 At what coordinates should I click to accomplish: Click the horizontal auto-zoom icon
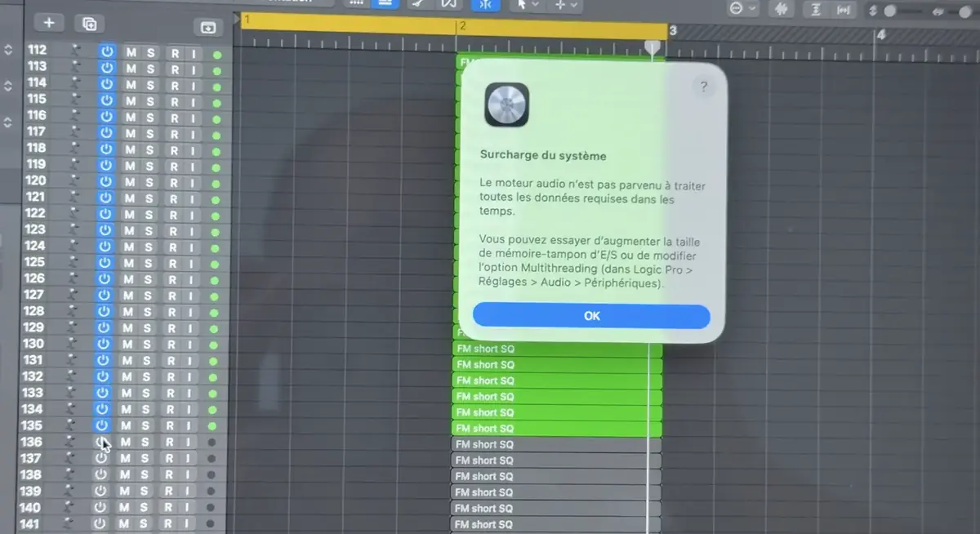843,9
